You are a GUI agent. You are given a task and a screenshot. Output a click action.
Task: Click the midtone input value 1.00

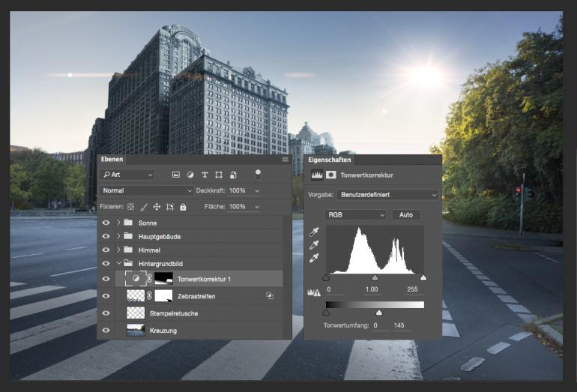[372, 289]
